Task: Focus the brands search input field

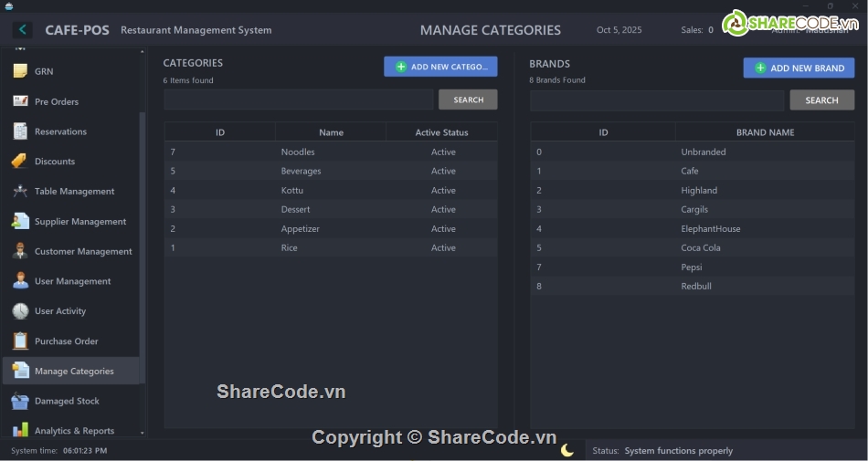Action: (656, 100)
